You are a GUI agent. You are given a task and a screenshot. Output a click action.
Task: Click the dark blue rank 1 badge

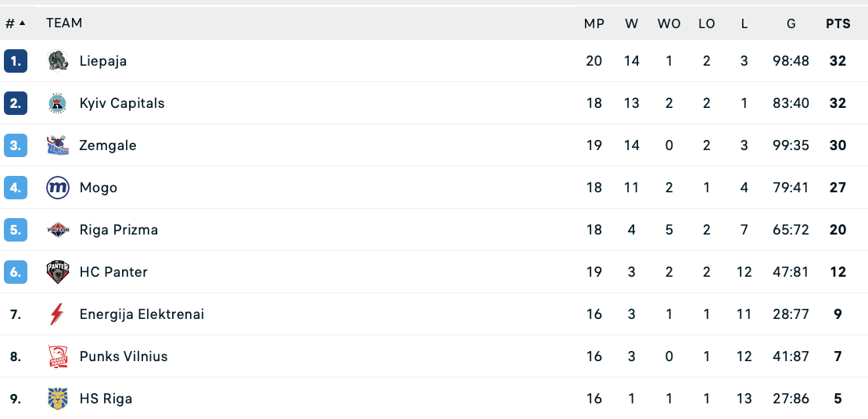pos(16,61)
